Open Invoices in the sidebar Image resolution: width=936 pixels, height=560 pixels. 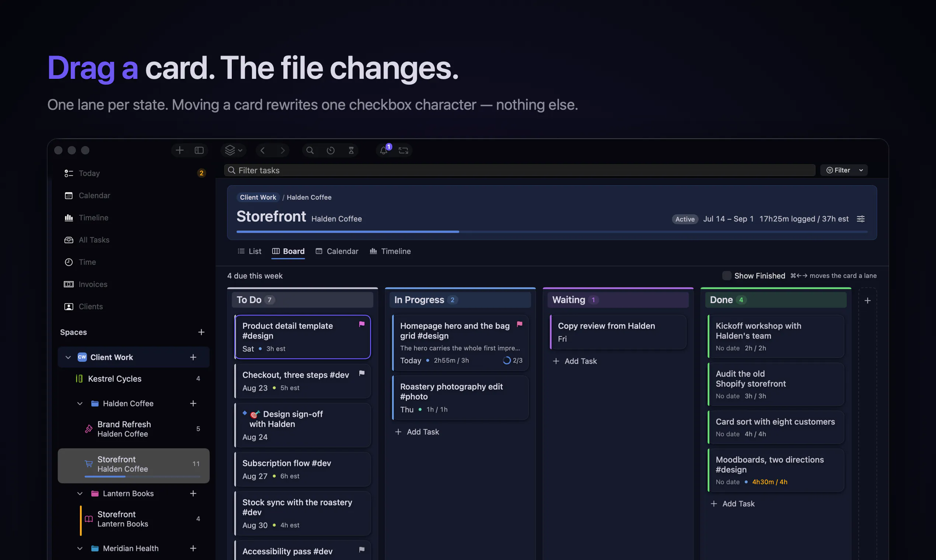pos(134,284)
